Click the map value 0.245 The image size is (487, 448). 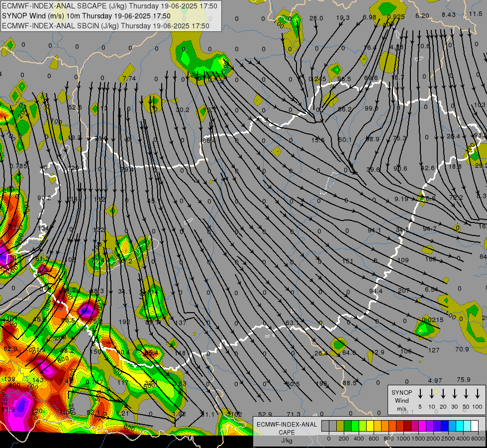tap(317, 79)
